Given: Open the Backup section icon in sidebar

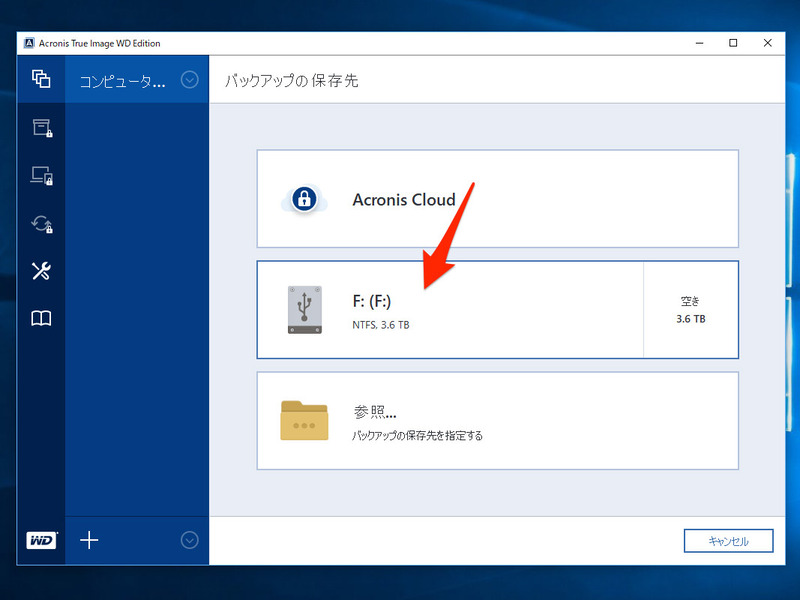Looking at the screenshot, I should point(41,79).
